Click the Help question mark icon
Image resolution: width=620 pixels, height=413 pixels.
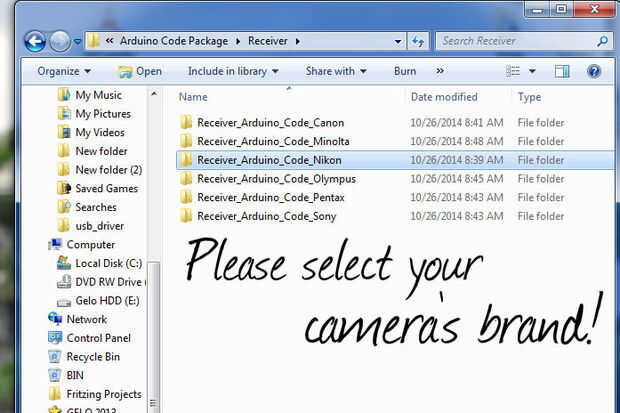594,72
